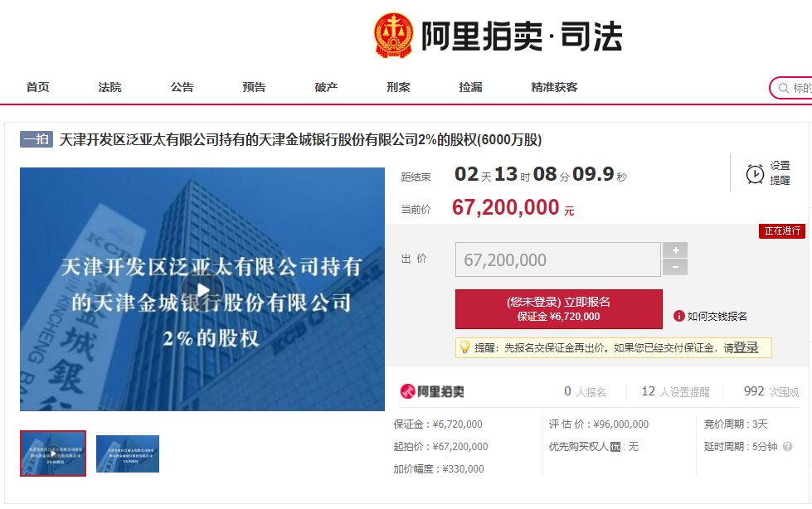Open the 破产 navigation tab

[326, 87]
